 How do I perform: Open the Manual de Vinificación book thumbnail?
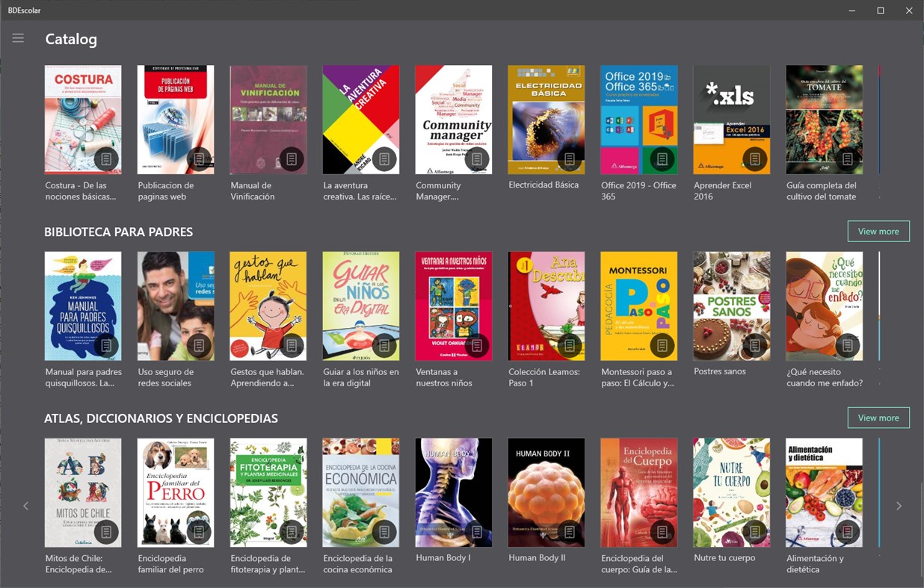(x=268, y=120)
